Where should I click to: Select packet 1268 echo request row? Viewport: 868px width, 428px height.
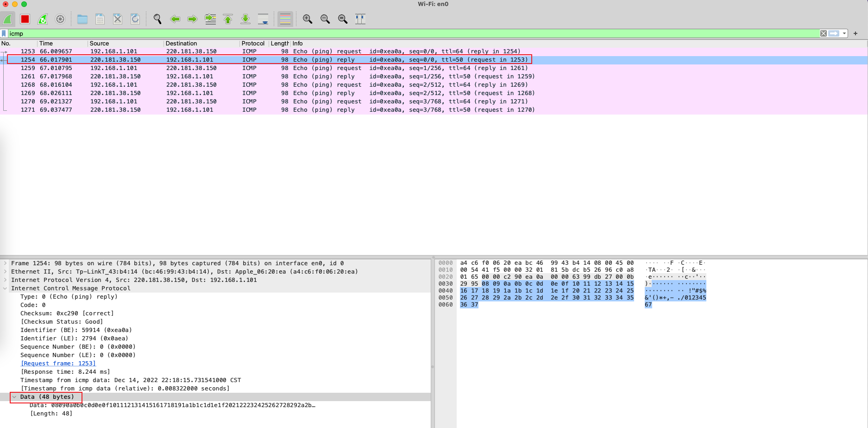point(434,85)
